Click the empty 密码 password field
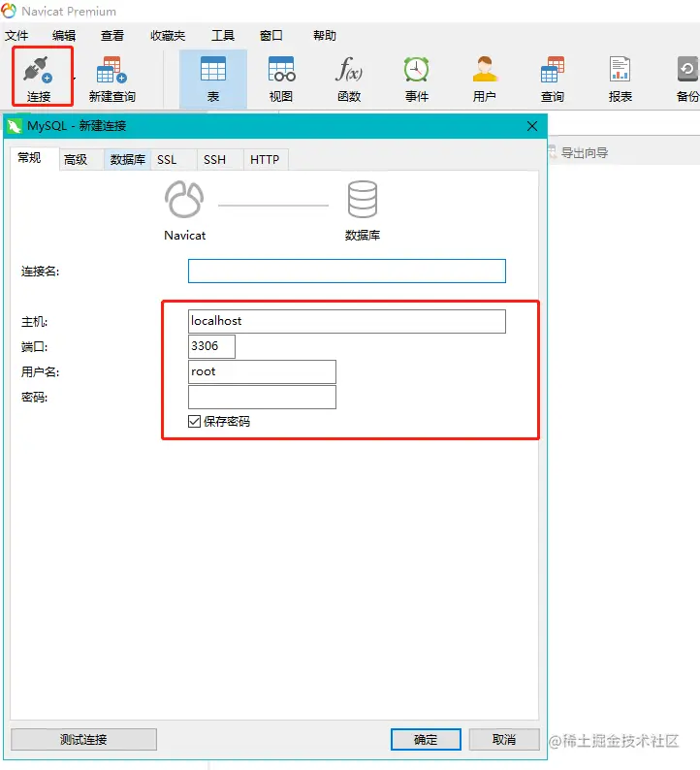Image resolution: width=700 pixels, height=770 pixels. (262, 397)
